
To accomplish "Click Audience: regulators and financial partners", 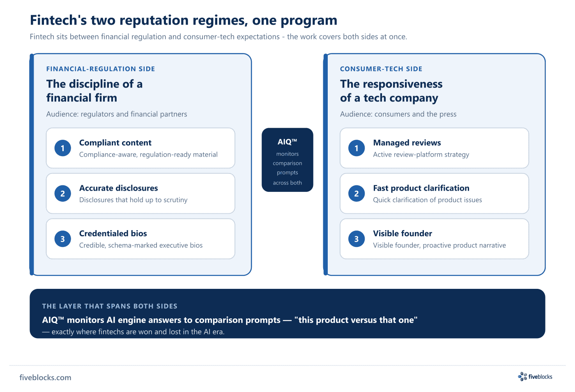I will (117, 114).
